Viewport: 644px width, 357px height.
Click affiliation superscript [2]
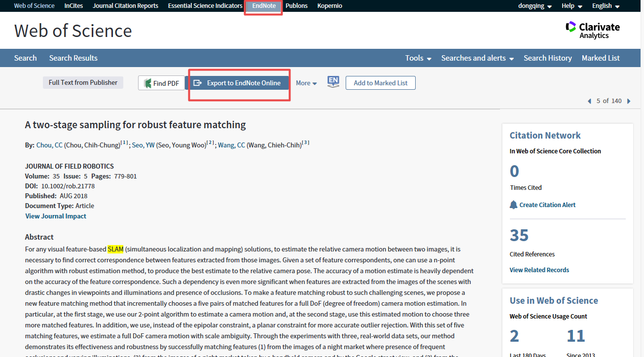click(x=211, y=143)
